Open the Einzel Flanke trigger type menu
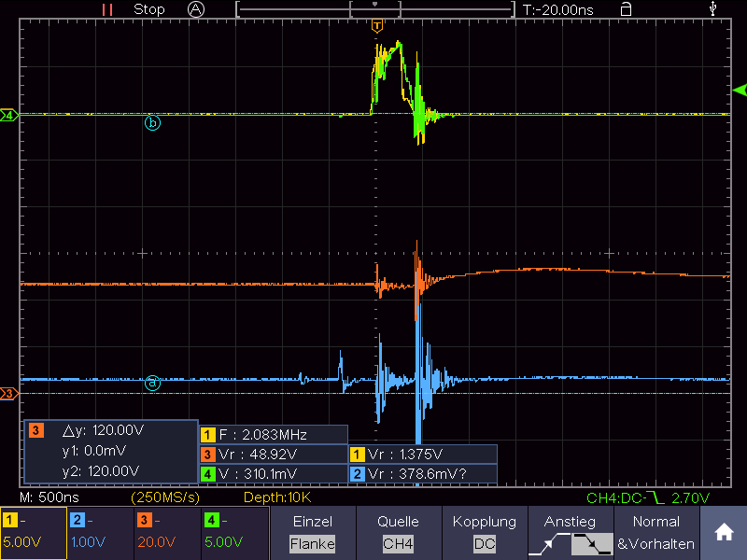 tap(313, 532)
